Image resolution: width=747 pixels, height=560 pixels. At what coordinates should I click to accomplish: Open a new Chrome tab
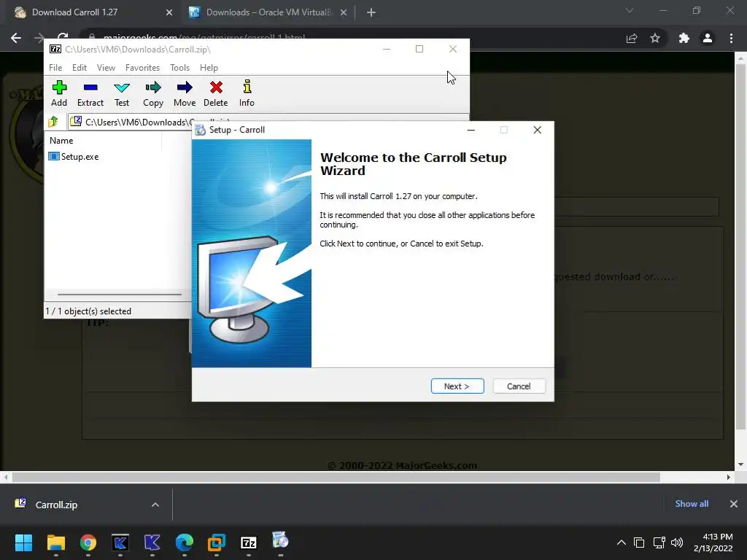point(371,12)
